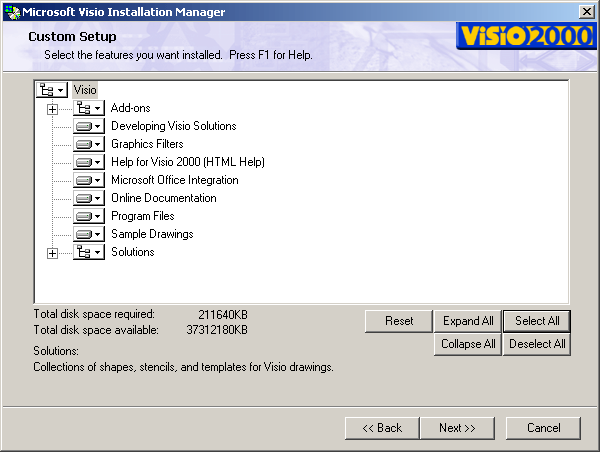Close the Installation Manager window
Screen dimensions: 600x452
[587, 12]
